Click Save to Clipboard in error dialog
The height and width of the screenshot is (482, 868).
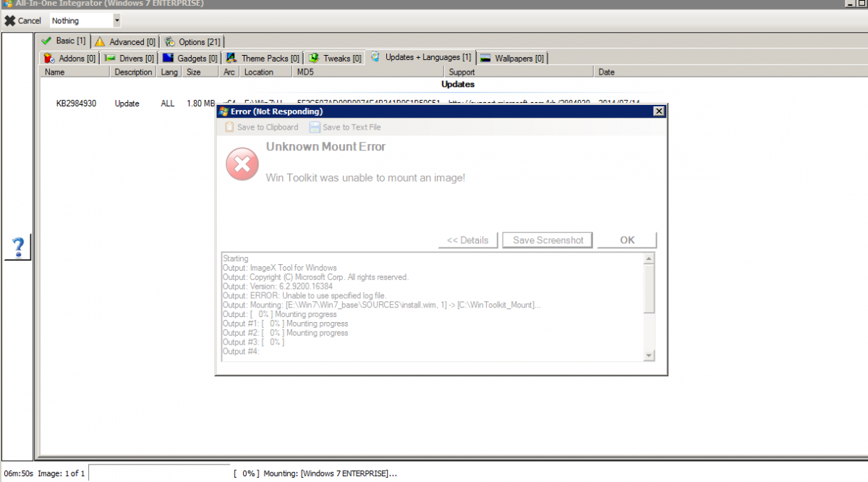[262, 127]
